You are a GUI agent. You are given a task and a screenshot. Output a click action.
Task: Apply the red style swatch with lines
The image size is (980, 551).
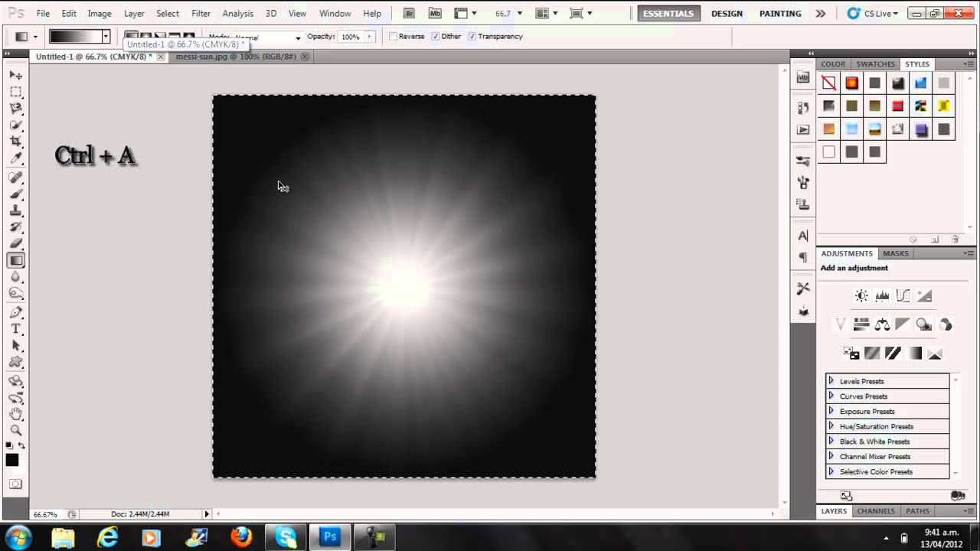click(898, 106)
